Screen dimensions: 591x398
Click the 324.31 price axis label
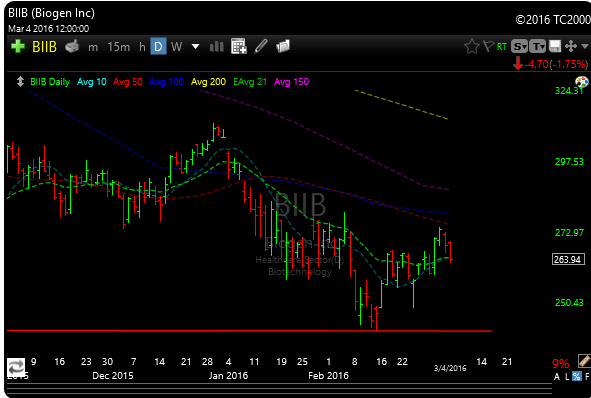[569, 90]
